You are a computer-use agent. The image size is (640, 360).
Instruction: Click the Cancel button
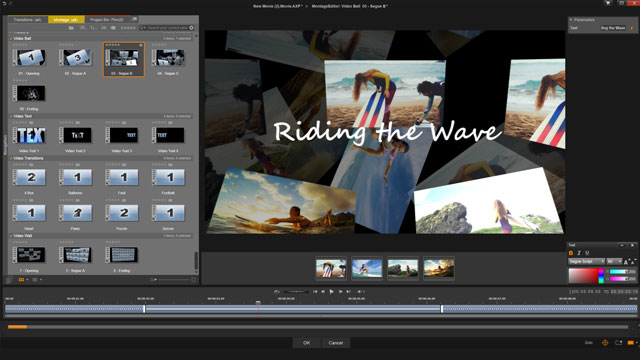tap(336, 343)
